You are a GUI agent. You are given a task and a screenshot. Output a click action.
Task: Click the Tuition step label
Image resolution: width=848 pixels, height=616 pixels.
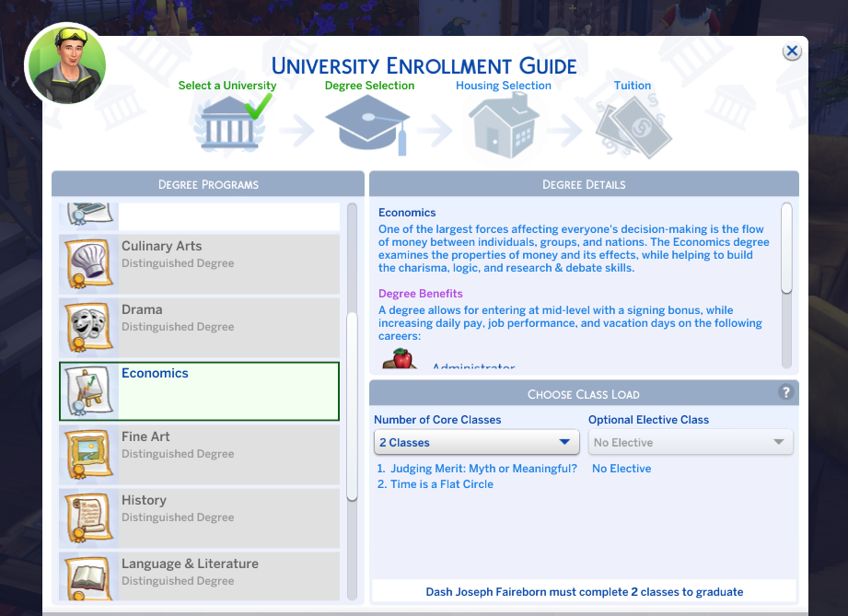click(x=633, y=86)
